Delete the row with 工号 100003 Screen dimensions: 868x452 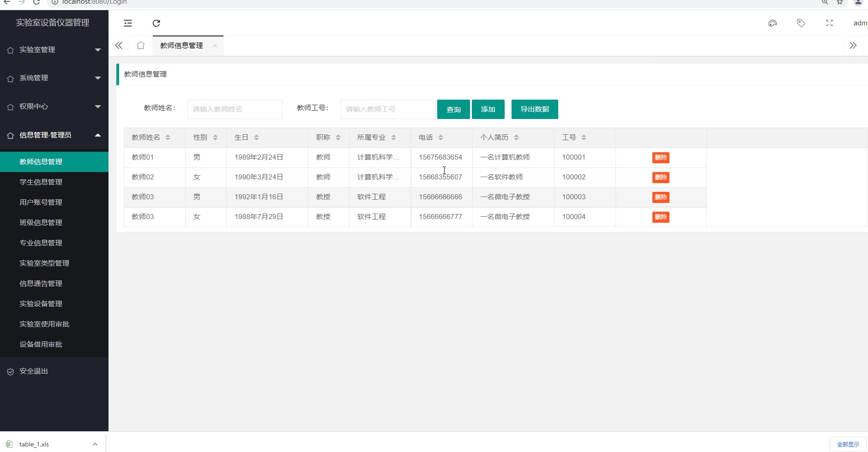pos(661,197)
